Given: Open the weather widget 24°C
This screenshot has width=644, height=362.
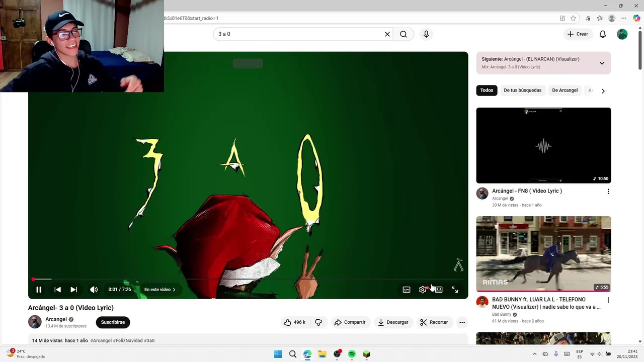Looking at the screenshot, I should point(26,354).
